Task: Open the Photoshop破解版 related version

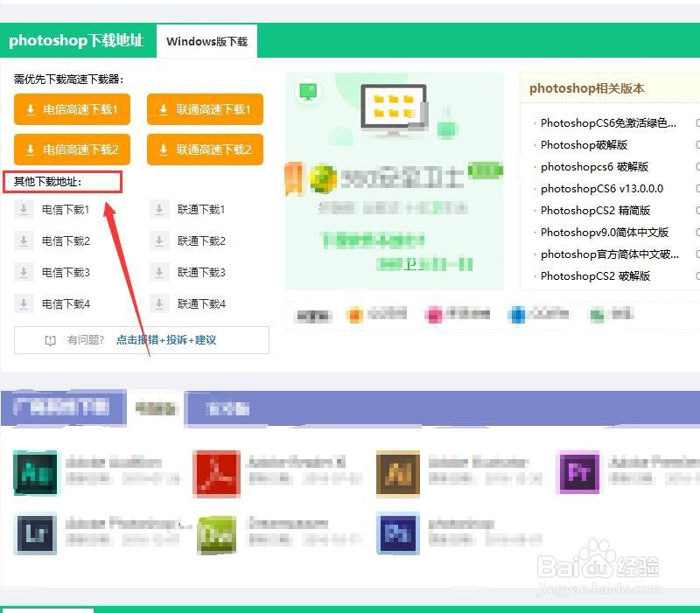Action: (584, 144)
